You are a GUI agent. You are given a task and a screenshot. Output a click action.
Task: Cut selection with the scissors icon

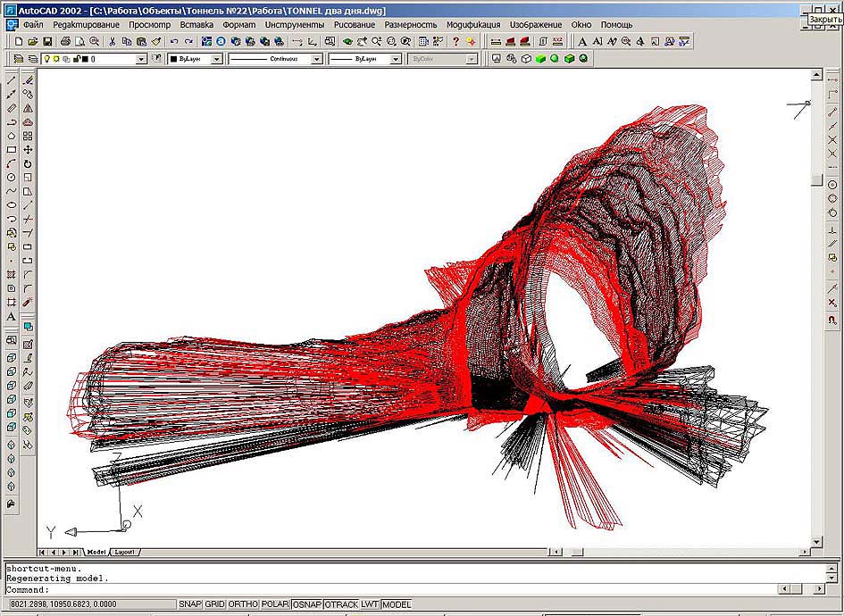click(x=113, y=41)
